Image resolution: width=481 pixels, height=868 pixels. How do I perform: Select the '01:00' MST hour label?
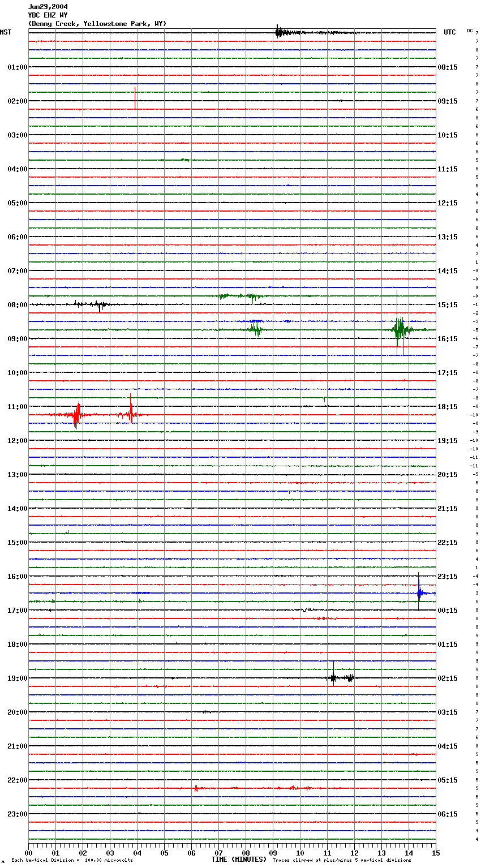pos(18,67)
